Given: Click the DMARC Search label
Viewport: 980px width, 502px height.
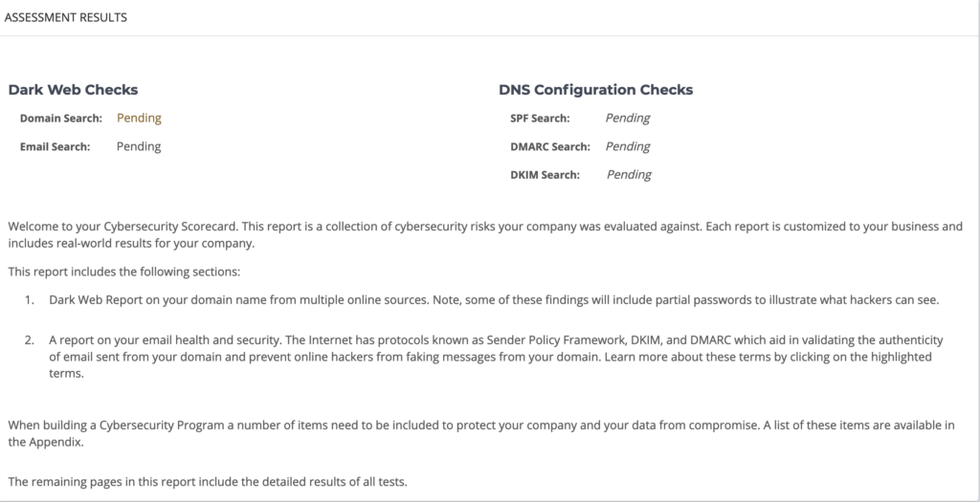Looking at the screenshot, I should point(550,146).
